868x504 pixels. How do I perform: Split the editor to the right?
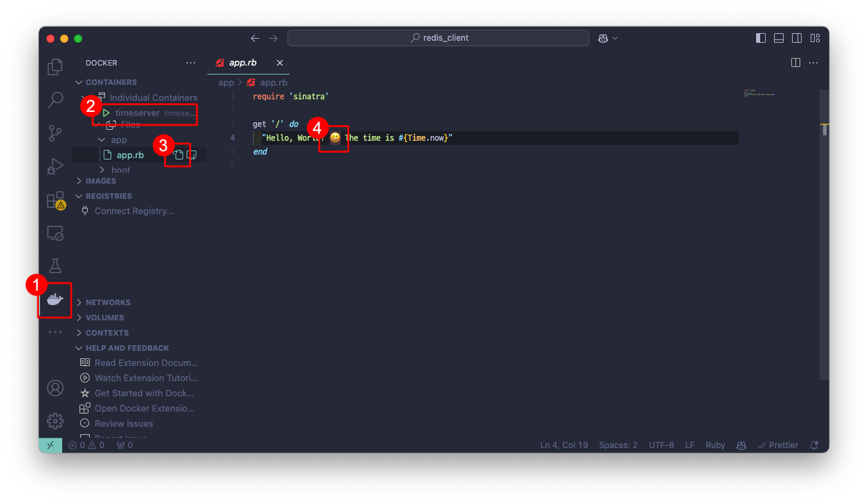795,63
